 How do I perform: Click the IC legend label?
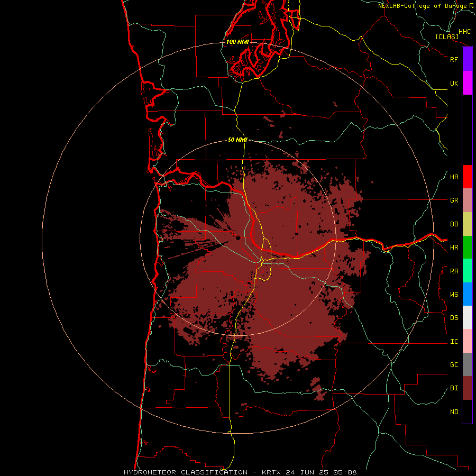point(454,342)
